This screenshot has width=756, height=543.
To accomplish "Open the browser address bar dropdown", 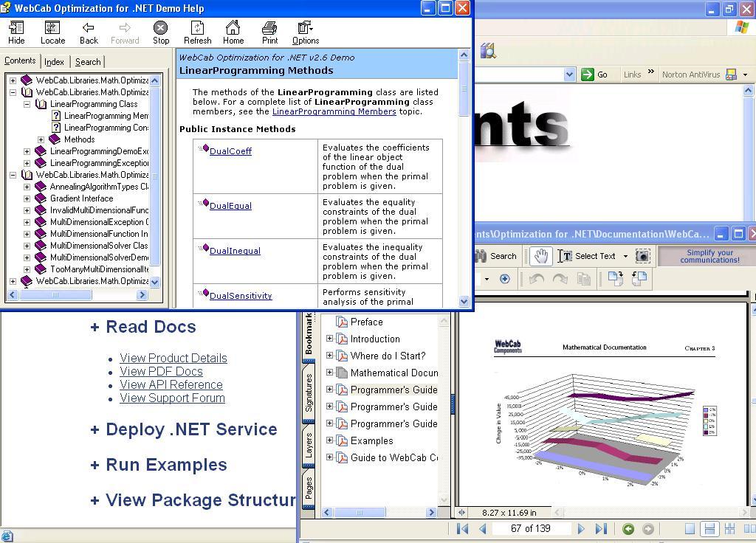I will pyautogui.click(x=569, y=75).
